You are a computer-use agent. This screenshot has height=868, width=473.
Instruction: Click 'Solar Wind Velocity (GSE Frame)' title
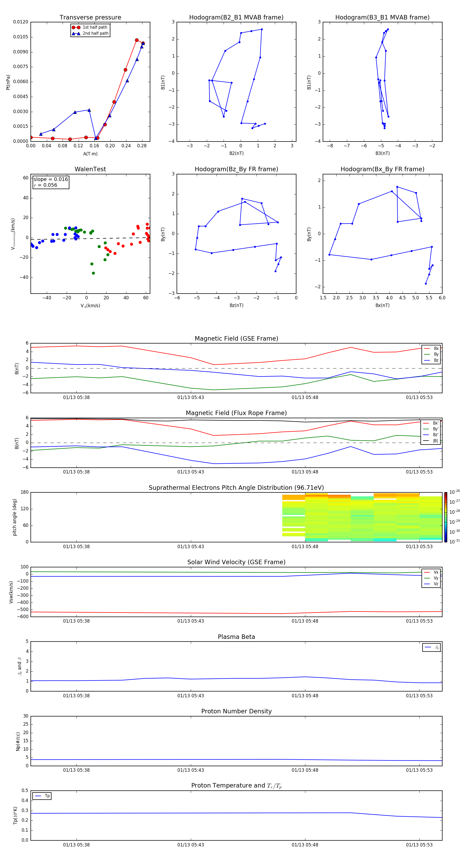tap(236, 562)
